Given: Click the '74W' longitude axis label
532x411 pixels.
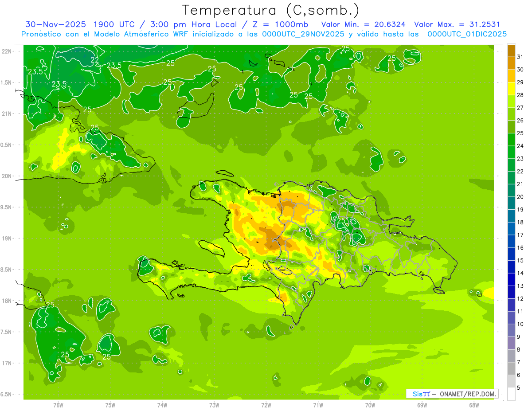Looking at the screenshot, I should click(162, 405).
